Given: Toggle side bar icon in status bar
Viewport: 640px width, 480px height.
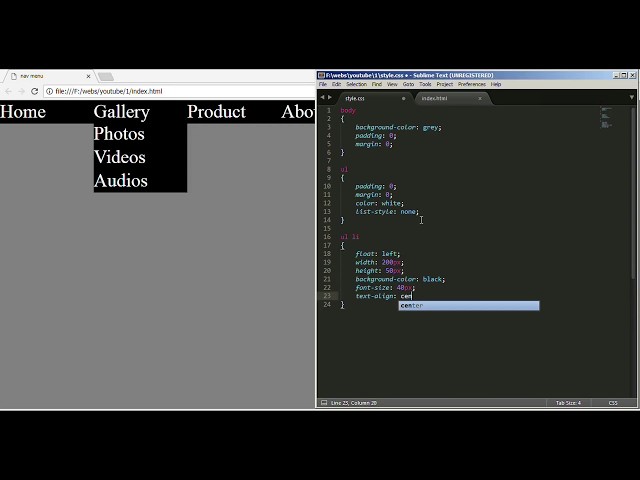Looking at the screenshot, I should (324, 403).
